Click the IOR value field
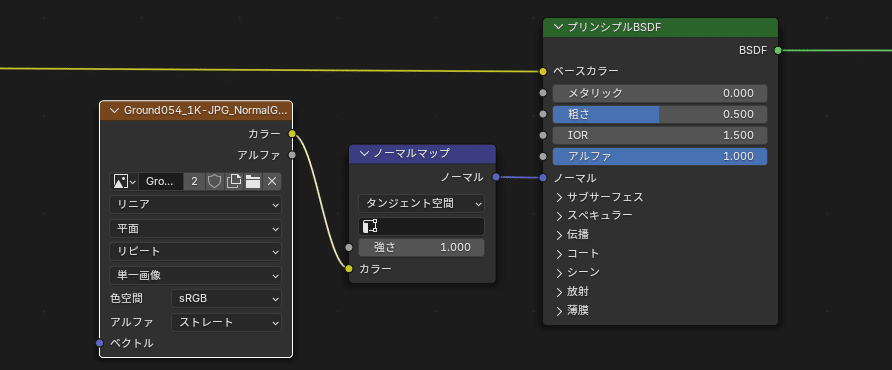This screenshot has width=892, height=370. (660, 135)
